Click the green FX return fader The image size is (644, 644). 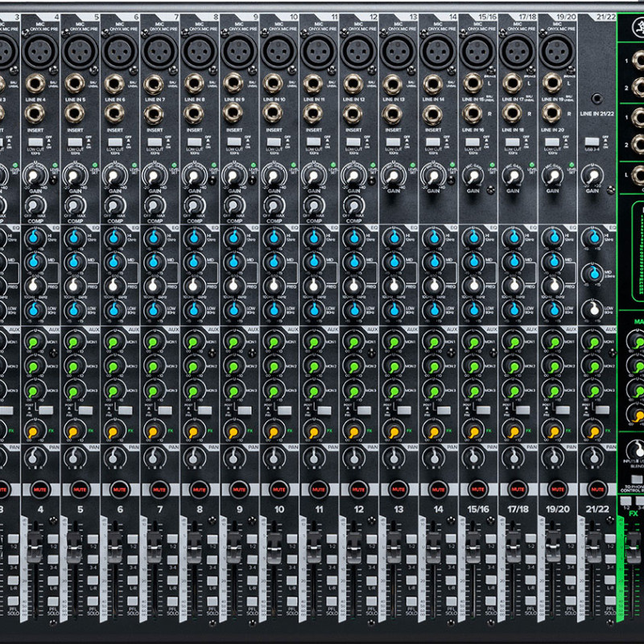tap(633, 547)
